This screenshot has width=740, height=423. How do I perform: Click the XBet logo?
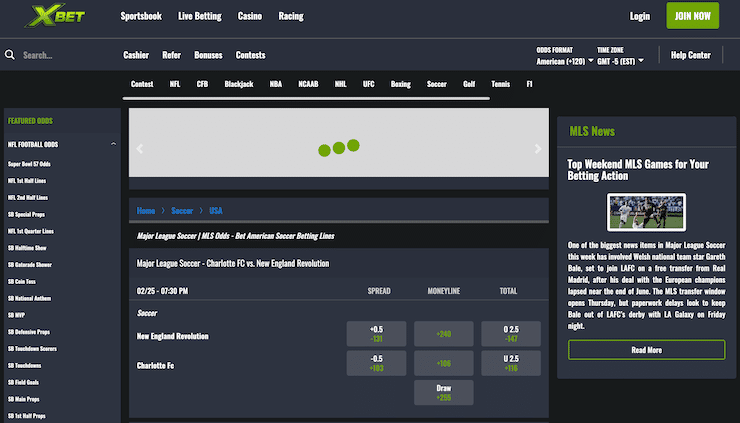coord(56,16)
